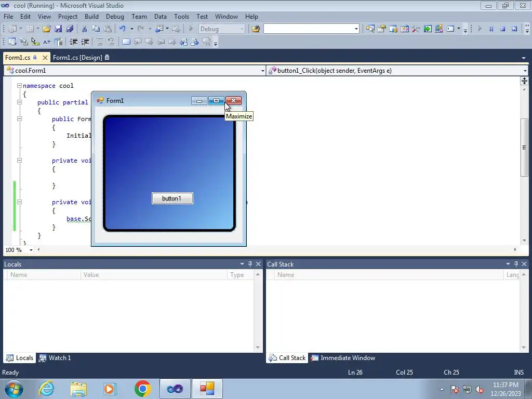Image resolution: width=532 pixels, height=399 pixels.
Task: Open Google Chrome from the taskbar
Action: coord(142,389)
